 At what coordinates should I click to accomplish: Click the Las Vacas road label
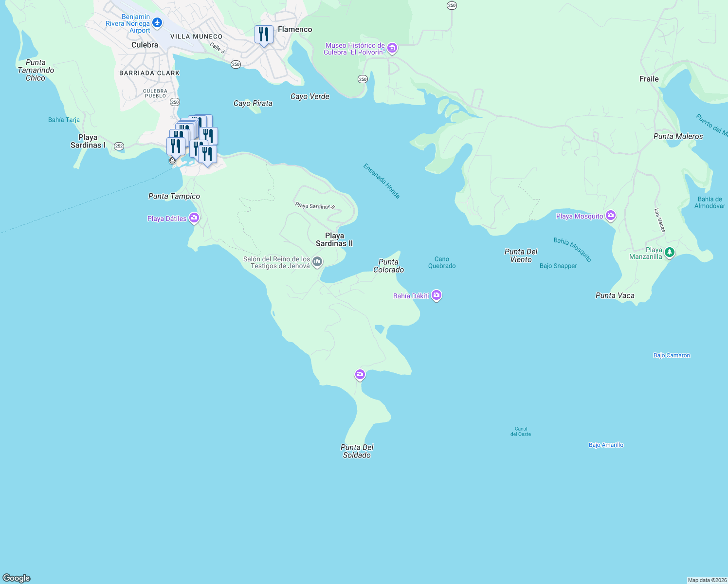click(660, 220)
